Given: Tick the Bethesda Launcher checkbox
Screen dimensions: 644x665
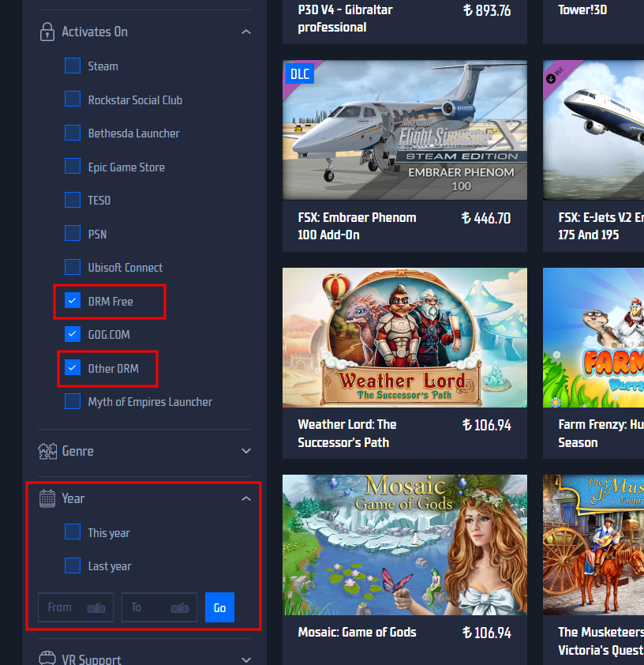Looking at the screenshot, I should click(x=73, y=133).
